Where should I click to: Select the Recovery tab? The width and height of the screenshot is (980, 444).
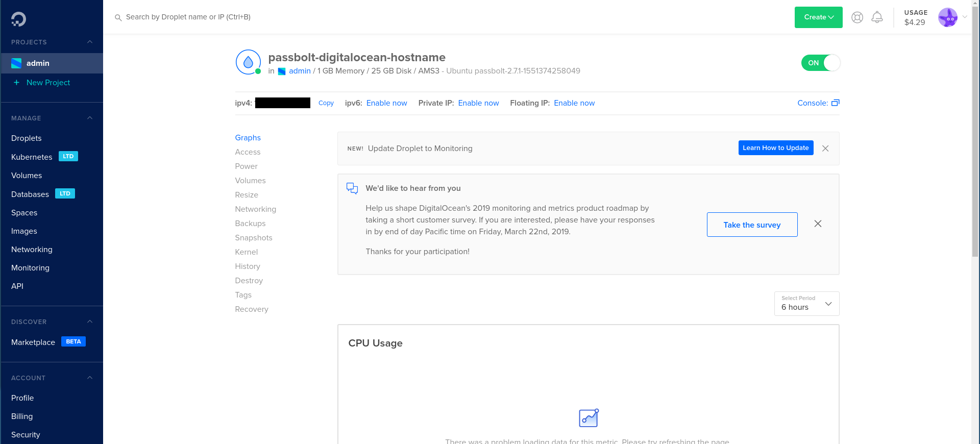click(252, 309)
